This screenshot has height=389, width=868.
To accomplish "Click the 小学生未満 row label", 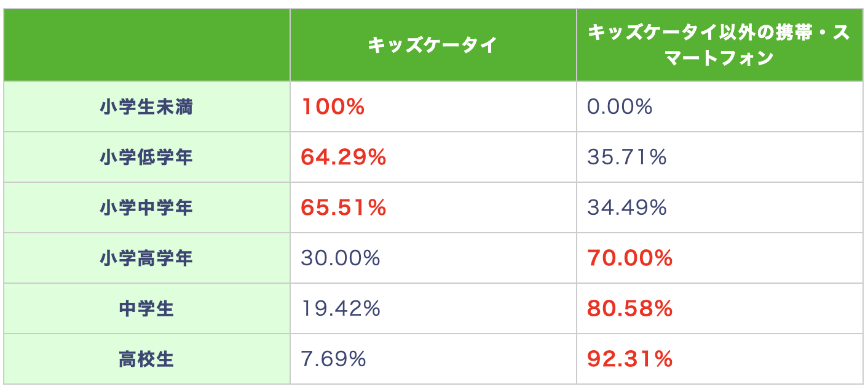I will (x=146, y=107).
